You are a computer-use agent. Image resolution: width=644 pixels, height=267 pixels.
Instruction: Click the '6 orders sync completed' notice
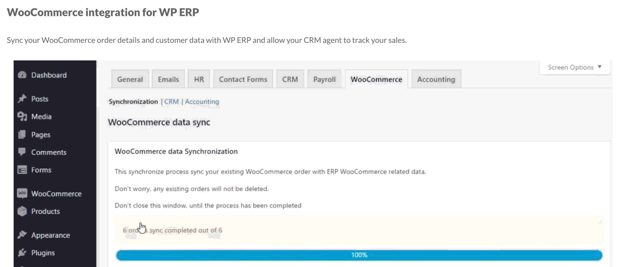[359, 230]
